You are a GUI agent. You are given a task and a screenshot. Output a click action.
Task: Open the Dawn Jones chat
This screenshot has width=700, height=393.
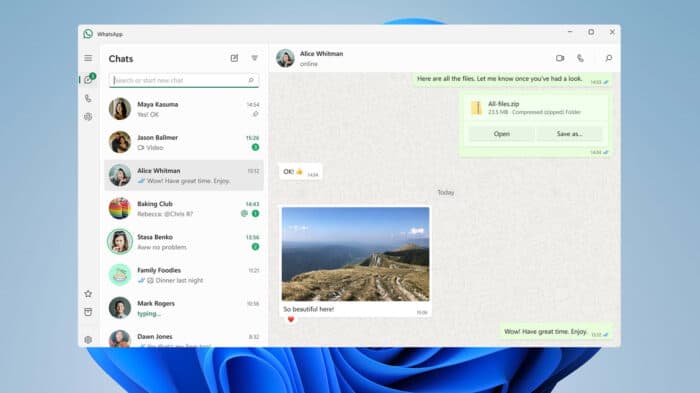[184, 338]
